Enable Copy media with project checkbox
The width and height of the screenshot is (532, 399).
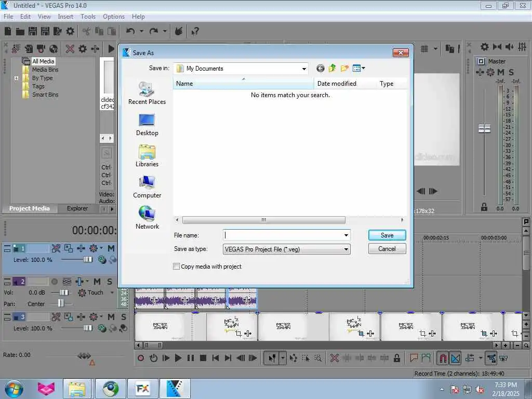click(x=177, y=267)
